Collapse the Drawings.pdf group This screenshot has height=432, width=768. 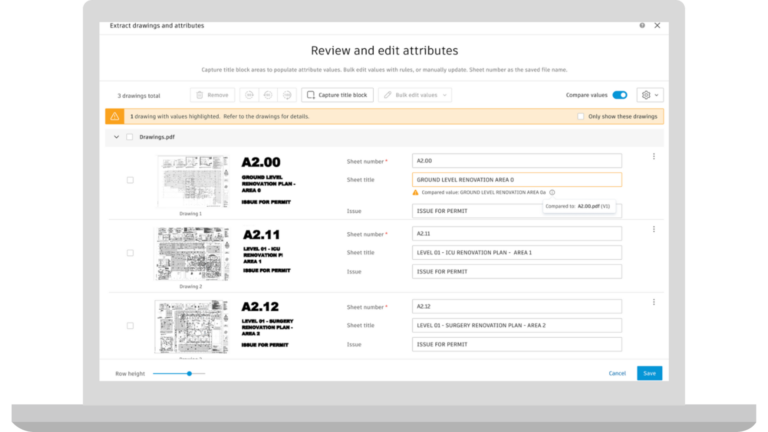click(x=117, y=137)
